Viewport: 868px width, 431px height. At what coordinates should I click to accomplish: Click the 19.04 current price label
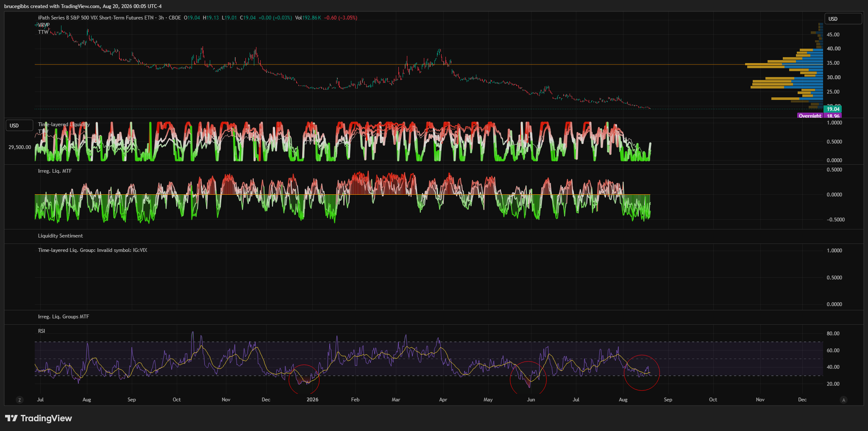[x=833, y=109]
